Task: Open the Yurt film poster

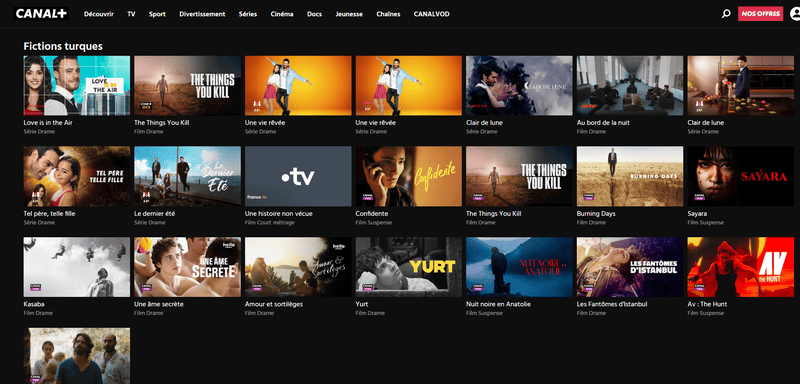Action: coord(409,267)
